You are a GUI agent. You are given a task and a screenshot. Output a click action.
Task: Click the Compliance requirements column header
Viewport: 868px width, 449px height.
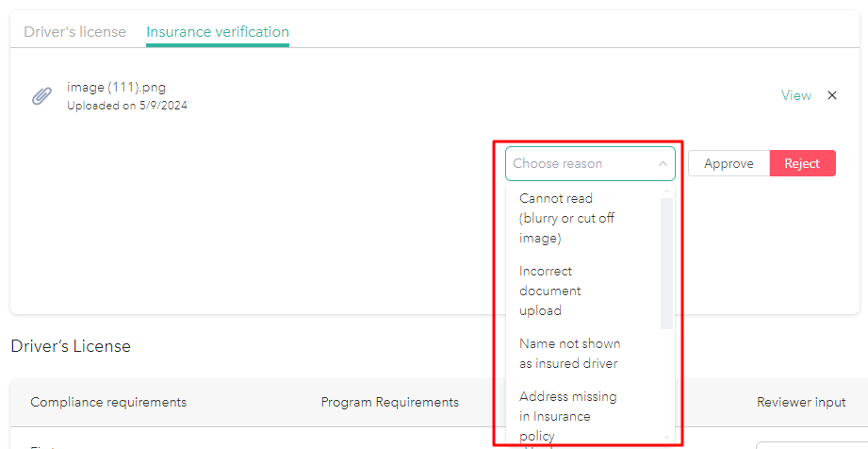point(108,402)
